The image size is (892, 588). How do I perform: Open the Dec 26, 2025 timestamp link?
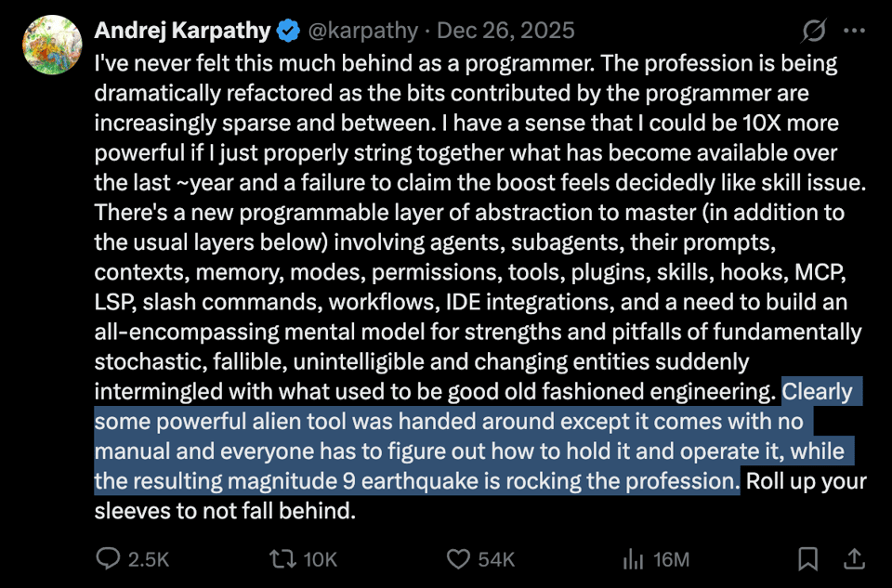504,30
